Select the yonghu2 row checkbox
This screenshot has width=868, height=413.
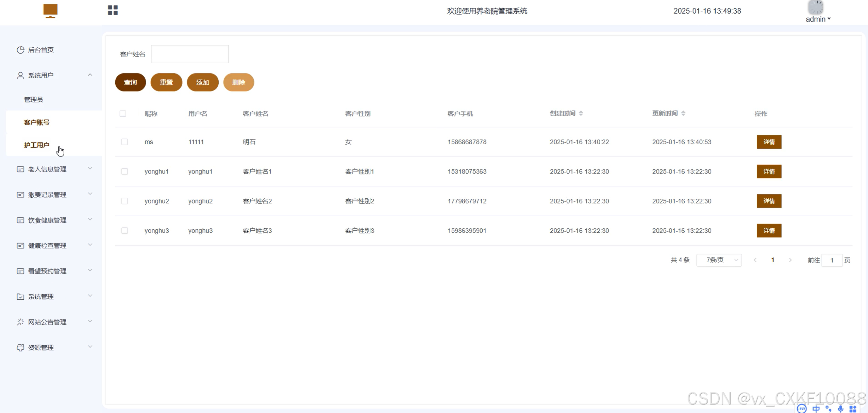124,201
